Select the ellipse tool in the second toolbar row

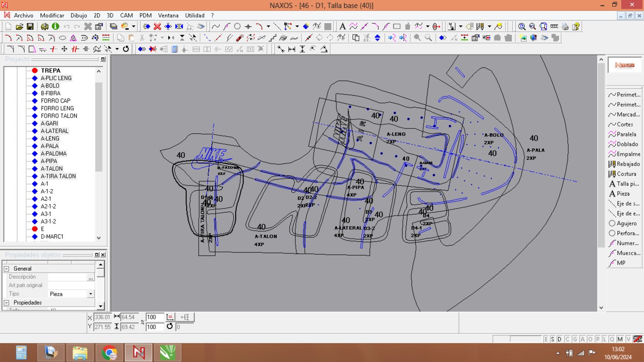62,38
